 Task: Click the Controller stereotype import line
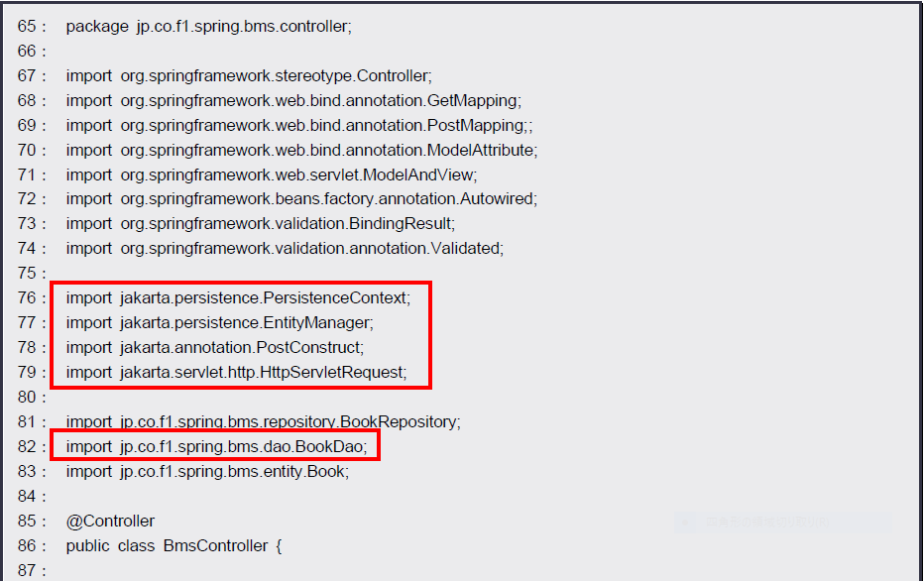click(x=249, y=76)
